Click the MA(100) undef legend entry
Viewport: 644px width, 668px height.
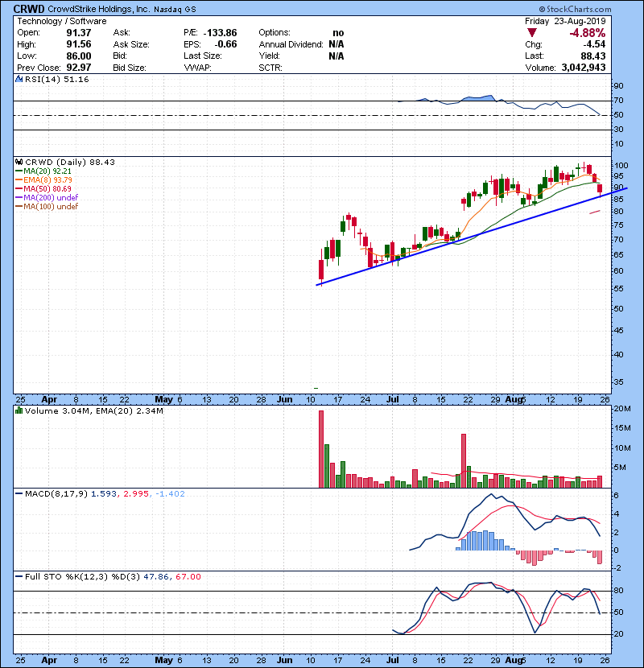point(51,206)
